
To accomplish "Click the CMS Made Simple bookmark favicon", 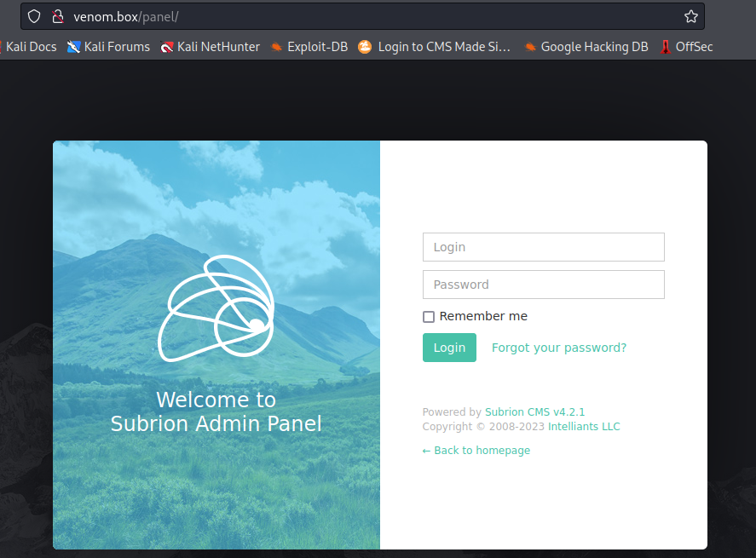I will [x=365, y=47].
